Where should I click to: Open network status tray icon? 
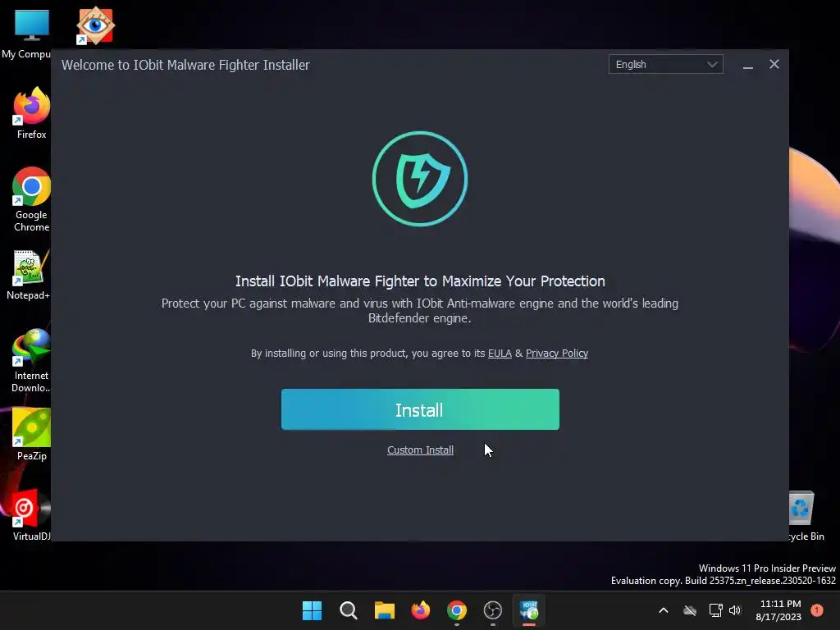coord(715,610)
